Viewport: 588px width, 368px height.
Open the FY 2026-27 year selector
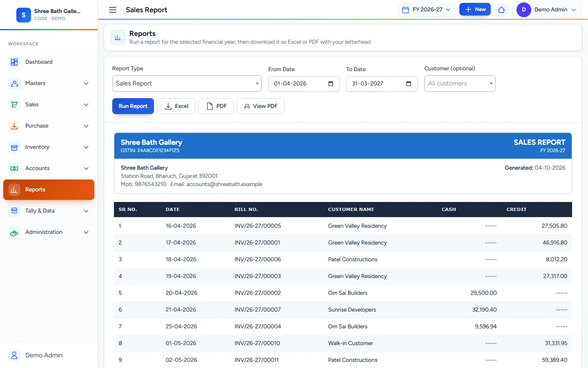pos(427,10)
